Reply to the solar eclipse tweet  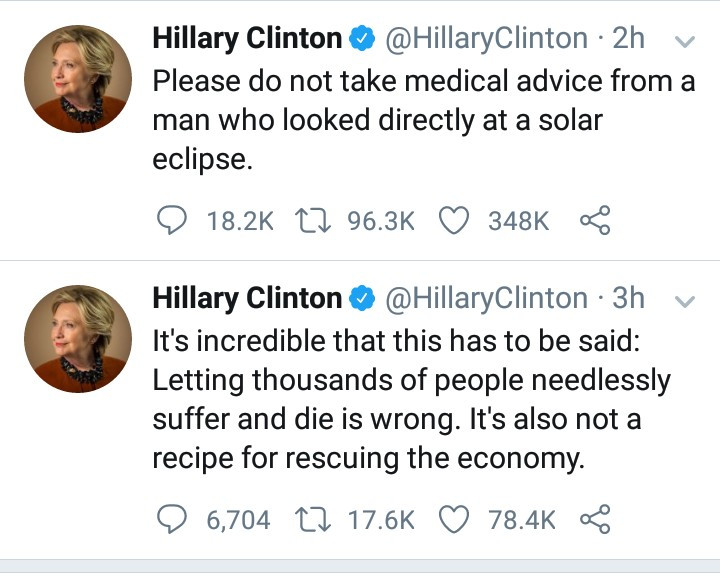172,220
